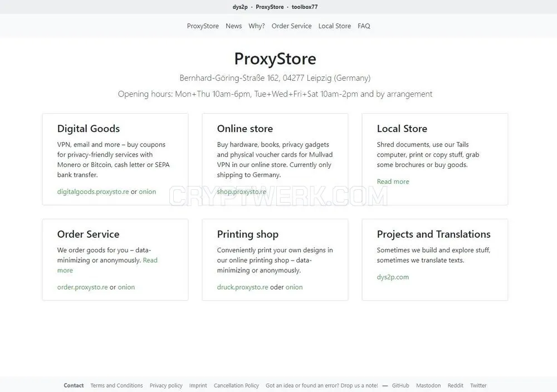Select Order Service in the navigation menu
Image resolution: width=557 pixels, height=392 pixels.
click(x=292, y=26)
